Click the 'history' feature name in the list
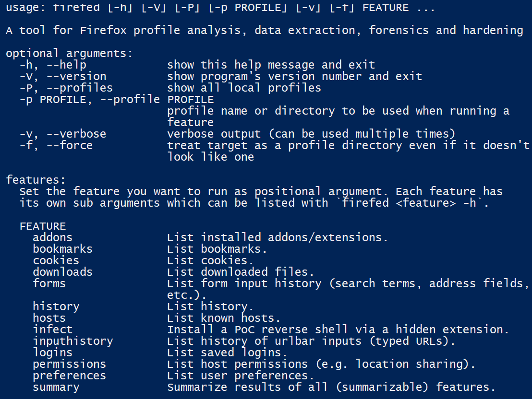This screenshot has width=532, height=399. pos(56,306)
